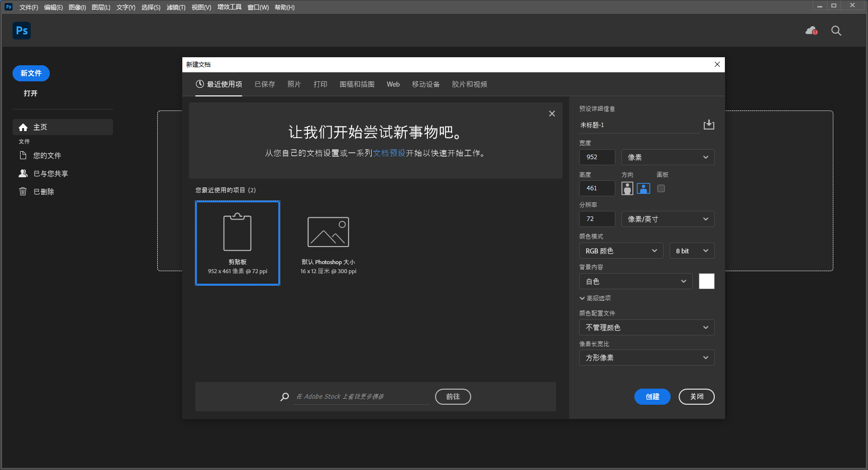Open the 像素 width unit dropdown
Viewport: 868px width, 470px height.
(668, 157)
